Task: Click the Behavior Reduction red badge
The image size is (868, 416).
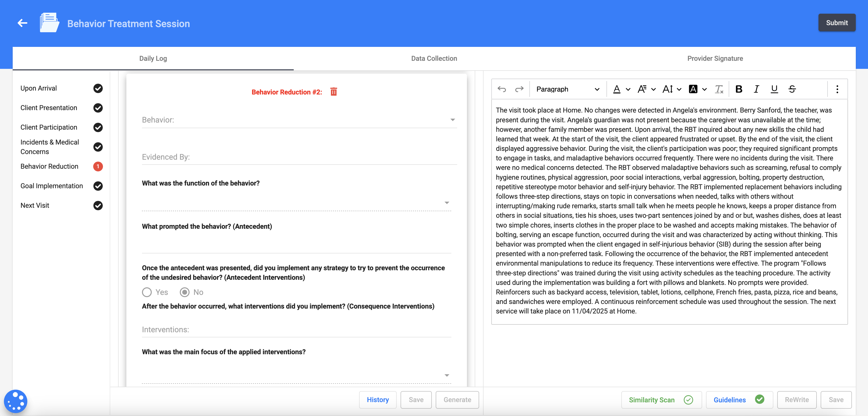Action: tap(98, 166)
